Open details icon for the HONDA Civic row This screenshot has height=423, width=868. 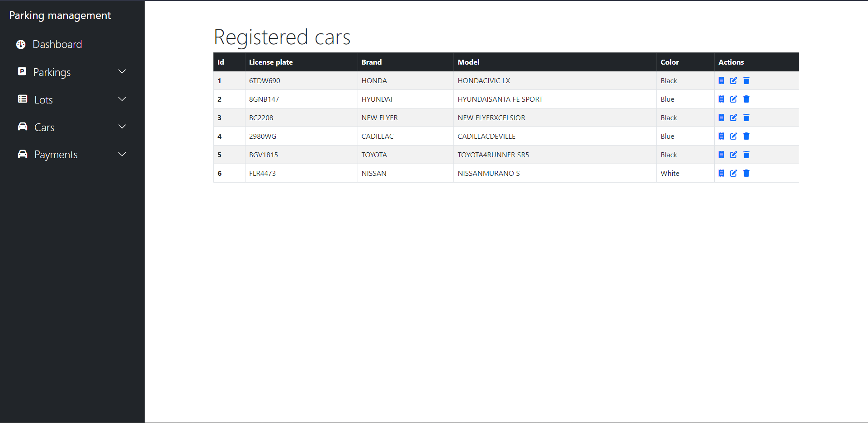click(721, 80)
